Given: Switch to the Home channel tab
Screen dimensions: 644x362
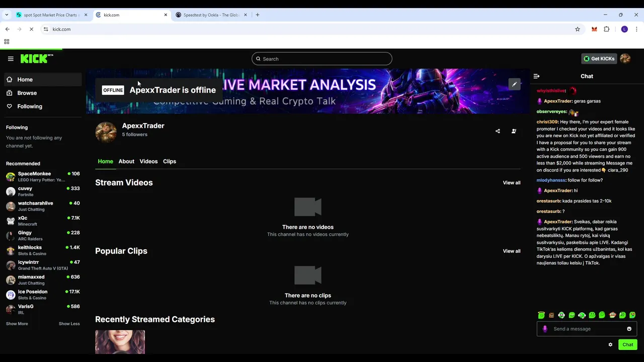Looking at the screenshot, I should [105, 161].
